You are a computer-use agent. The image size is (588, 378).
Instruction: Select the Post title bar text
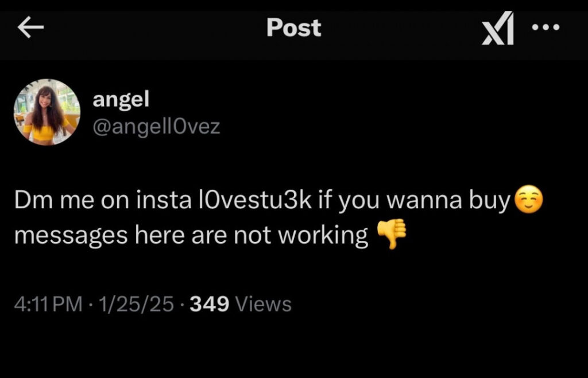pyautogui.click(x=294, y=27)
